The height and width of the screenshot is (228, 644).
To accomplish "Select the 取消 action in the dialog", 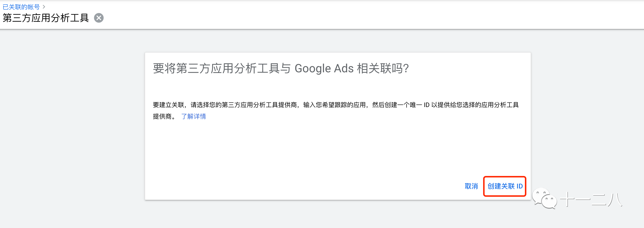I will click(471, 186).
